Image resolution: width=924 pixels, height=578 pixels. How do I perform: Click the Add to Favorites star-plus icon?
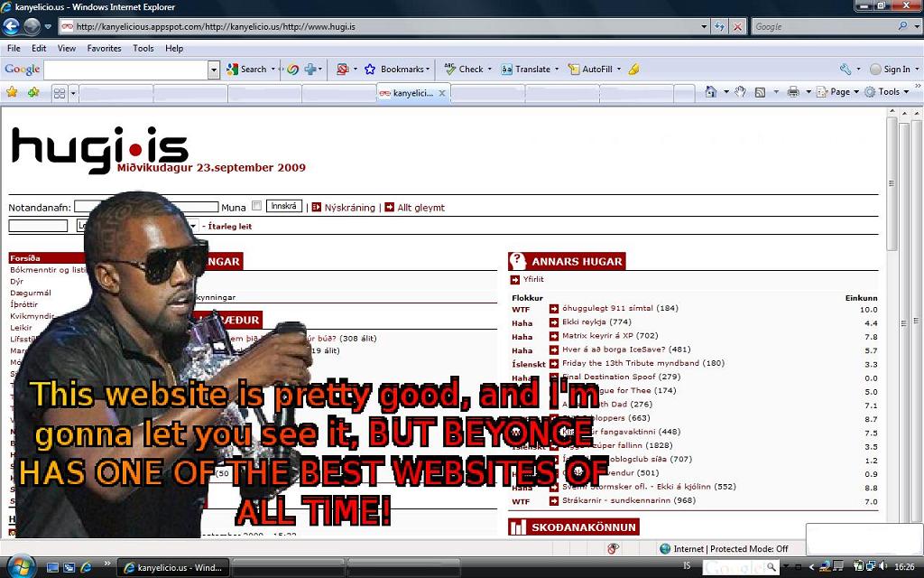point(33,92)
